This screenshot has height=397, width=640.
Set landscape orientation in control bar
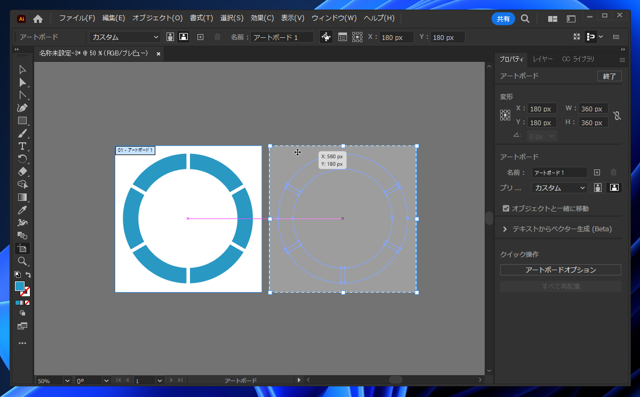(x=184, y=37)
